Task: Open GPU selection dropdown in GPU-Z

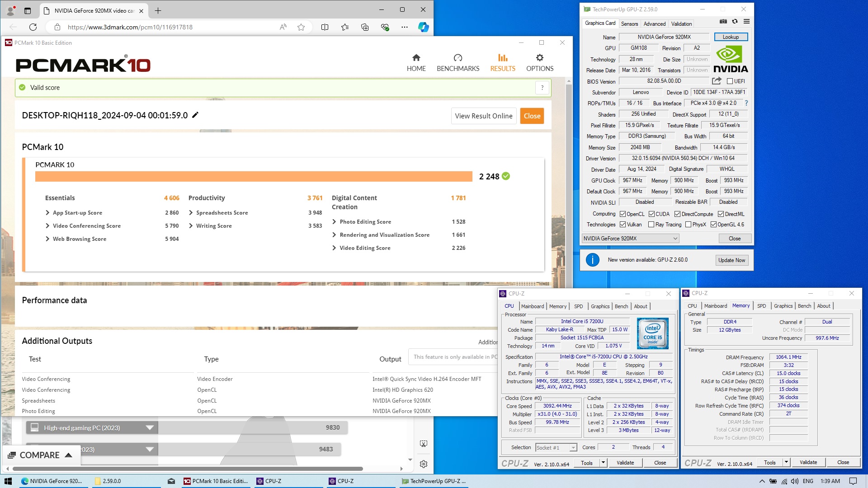Action: (631, 239)
